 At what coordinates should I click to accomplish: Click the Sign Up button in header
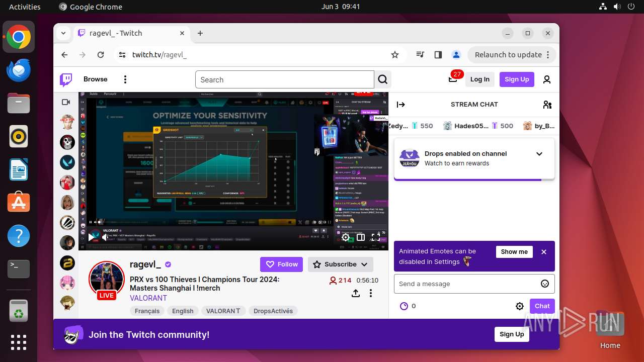pyautogui.click(x=517, y=79)
